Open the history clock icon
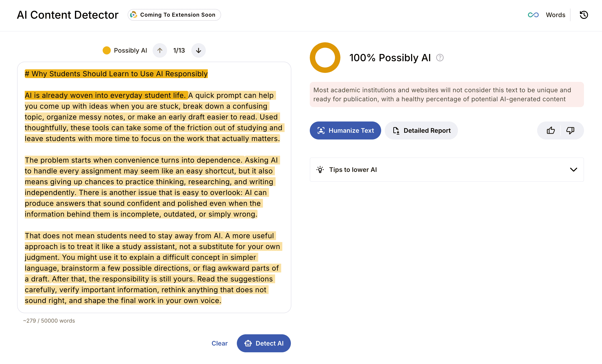 pos(584,15)
